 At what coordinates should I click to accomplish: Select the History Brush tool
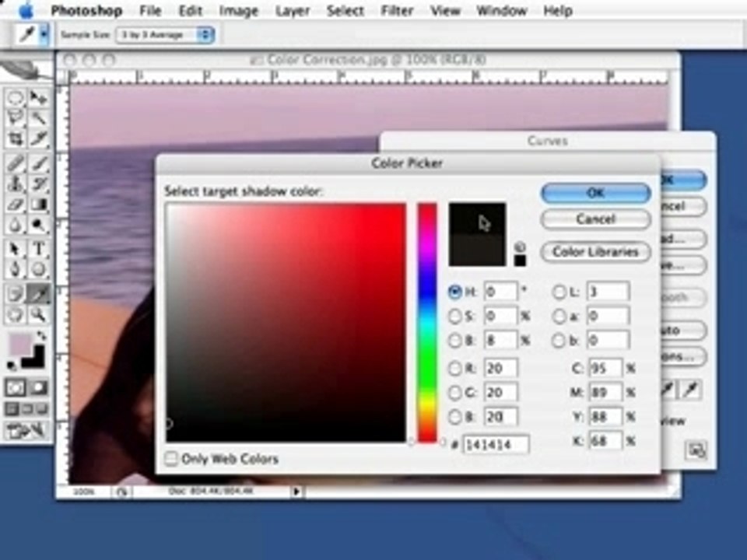tap(38, 184)
